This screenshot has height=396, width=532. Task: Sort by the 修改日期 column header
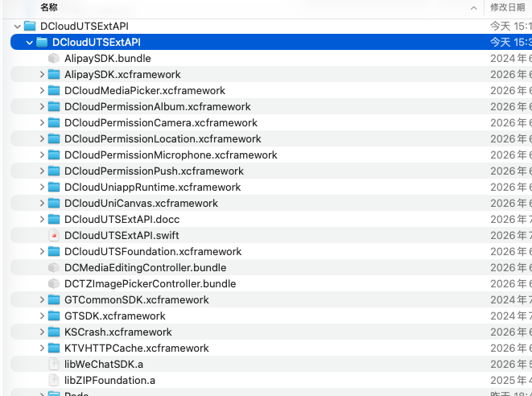click(508, 7)
